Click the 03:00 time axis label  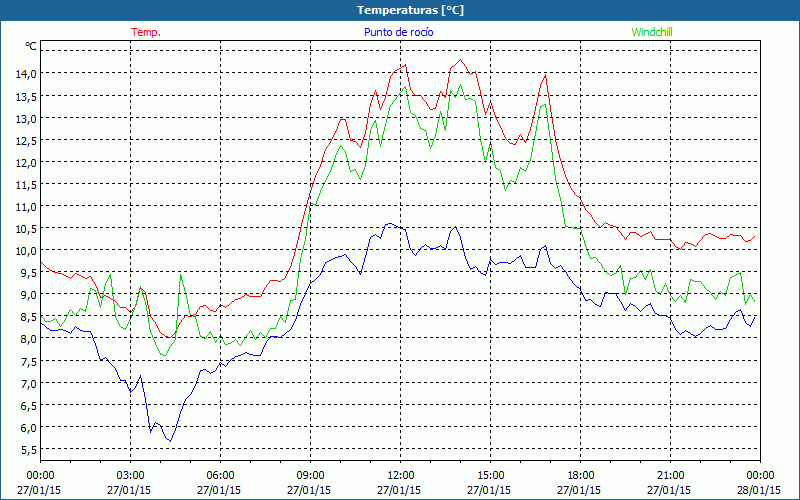pos(131,475)
